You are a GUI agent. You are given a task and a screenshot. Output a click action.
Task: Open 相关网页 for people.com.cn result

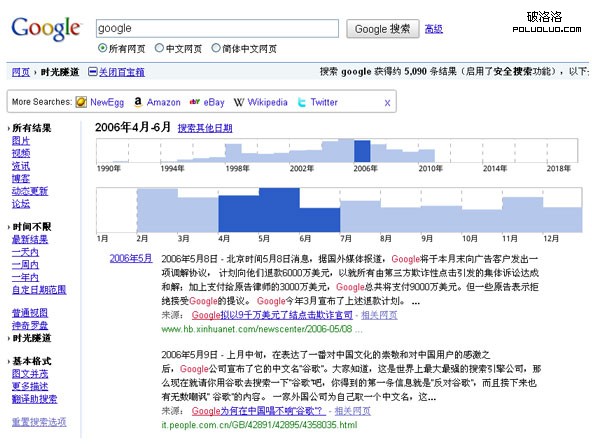point(353,411)
